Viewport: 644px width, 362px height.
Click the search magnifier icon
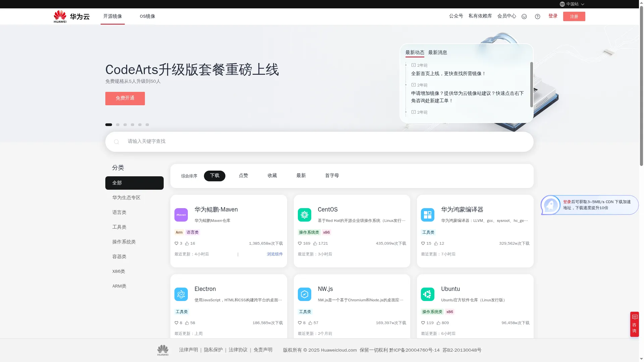pyautogui.click(x=116, y=141)
